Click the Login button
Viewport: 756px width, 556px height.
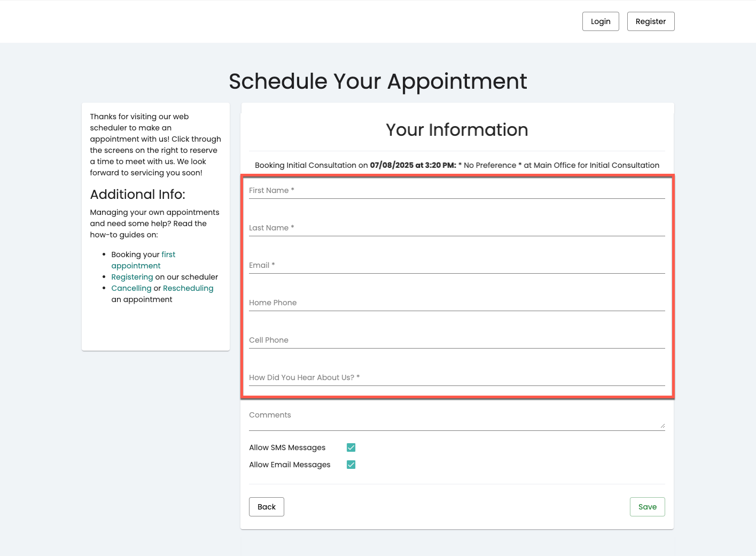tap(601, 21)
